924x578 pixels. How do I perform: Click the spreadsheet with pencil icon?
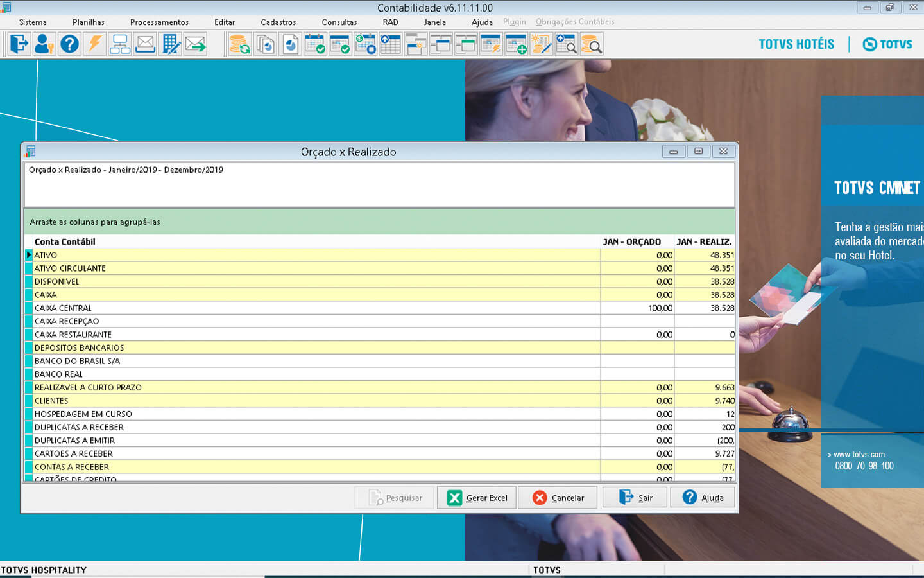pyautogui.click(x=171, y=44)
